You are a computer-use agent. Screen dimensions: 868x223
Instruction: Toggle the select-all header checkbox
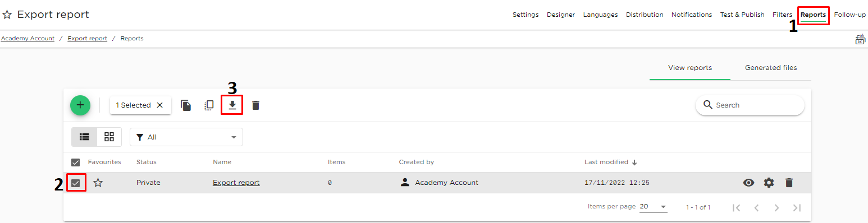76,162
